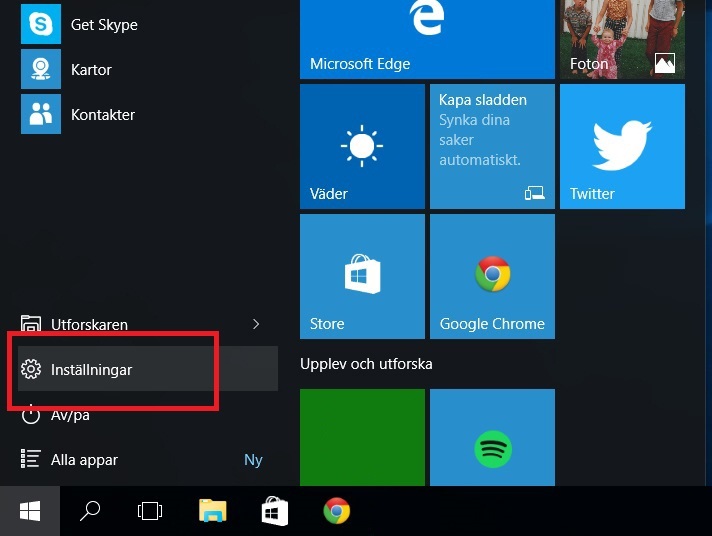Launch the Google Chrome tile

[x=492, y=276]
